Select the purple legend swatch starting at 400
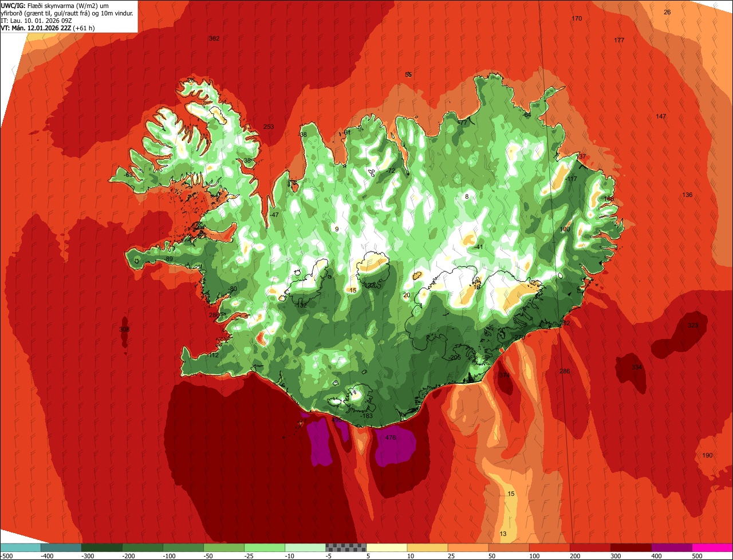The image size is (733, 560). click(x=672, y=547)
